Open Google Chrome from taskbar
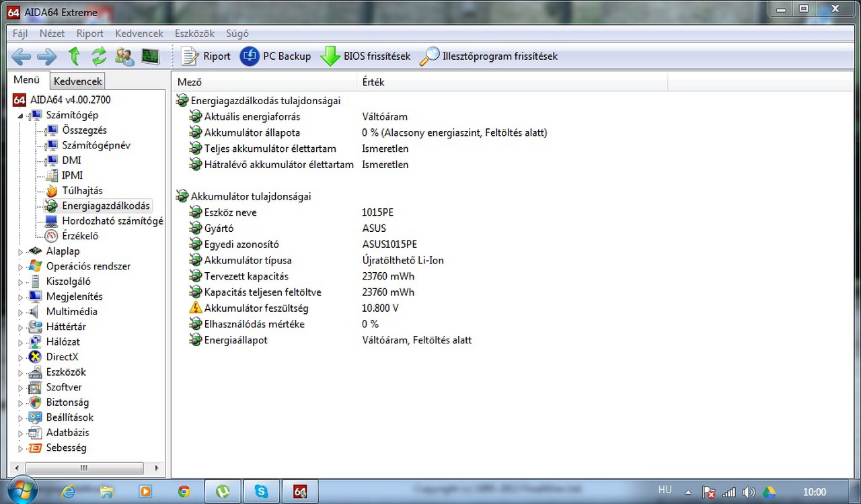The height and width of the screenshot is (504, 861). coord(184,492)
